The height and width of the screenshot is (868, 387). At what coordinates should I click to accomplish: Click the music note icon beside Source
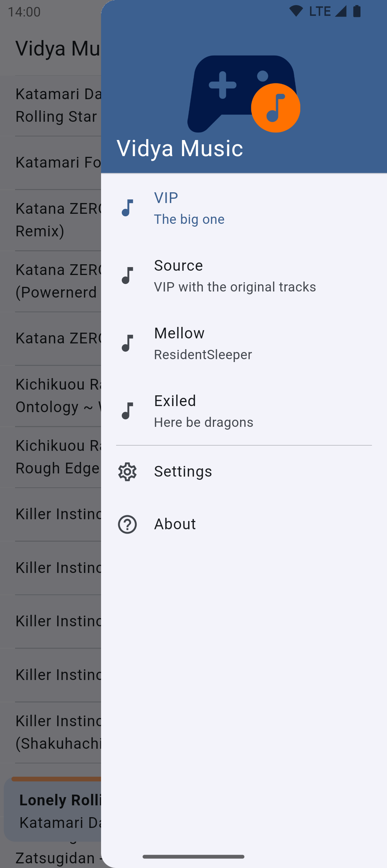[128, 276]
